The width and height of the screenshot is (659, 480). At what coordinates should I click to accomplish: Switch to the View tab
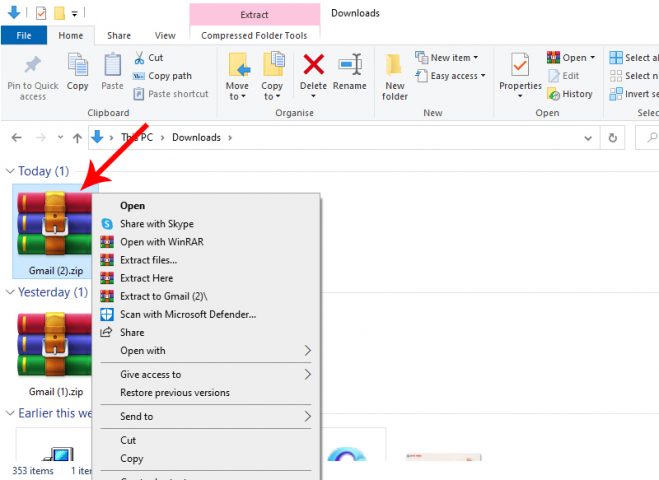tap(165, 35)
